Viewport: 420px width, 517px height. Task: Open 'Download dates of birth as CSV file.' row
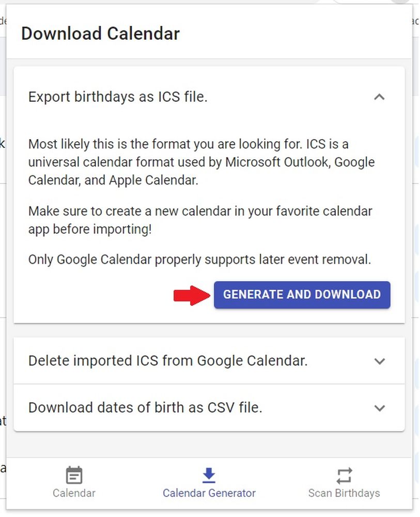145,408
